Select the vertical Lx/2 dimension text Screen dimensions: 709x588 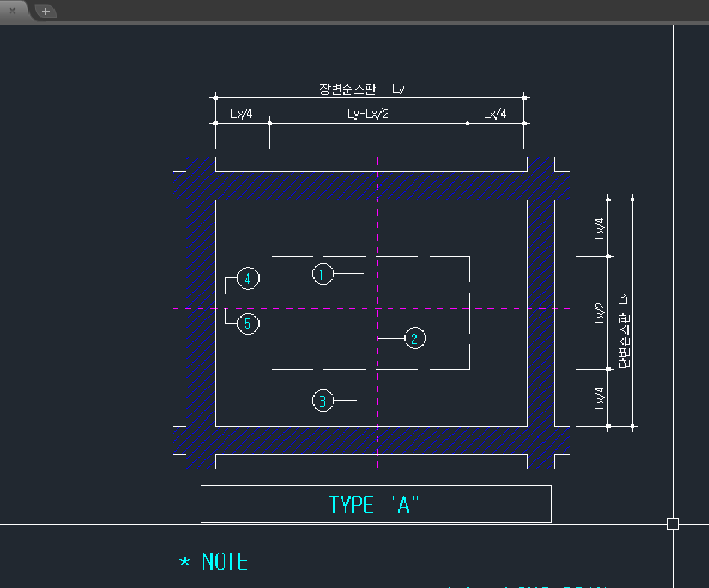point(600,313)
